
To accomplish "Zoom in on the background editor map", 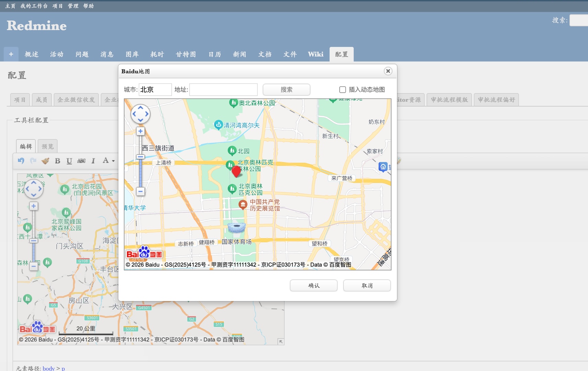I will coord(33,206).
